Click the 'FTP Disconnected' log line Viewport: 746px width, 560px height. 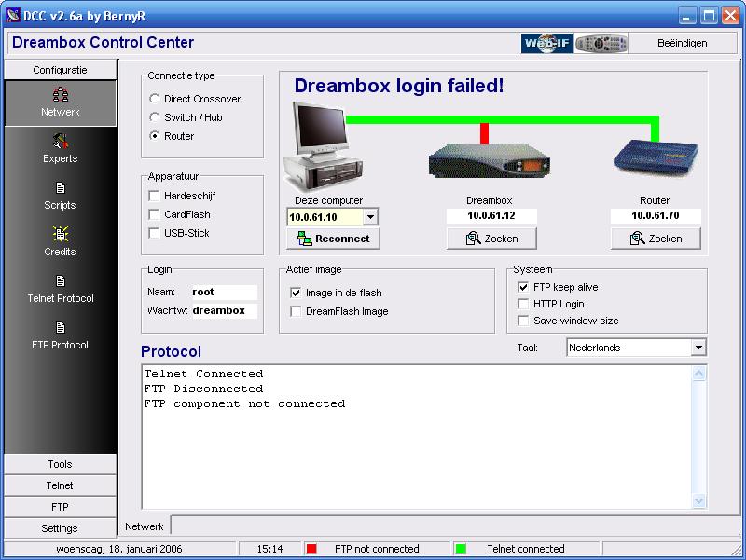click(203, 389)
